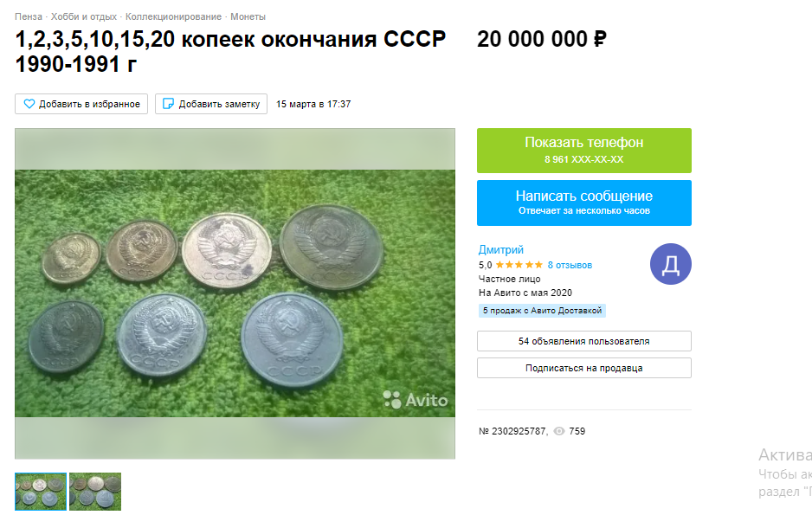
Task: Click the Avito watermark logo on the photo
Action: (416, 400)
